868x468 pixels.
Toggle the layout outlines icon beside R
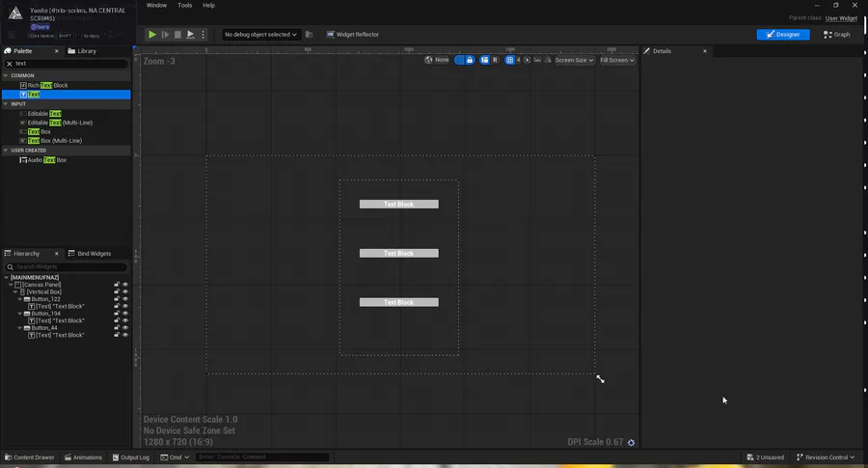click(x=484, y=60)
